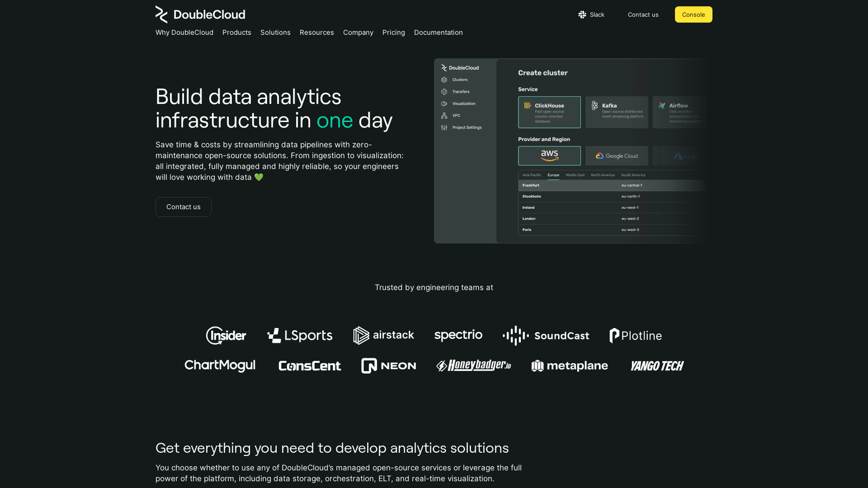Click the spectrio logo
Image resolution: width=868 pixels, height=488 pixels.
click(458, 335)
